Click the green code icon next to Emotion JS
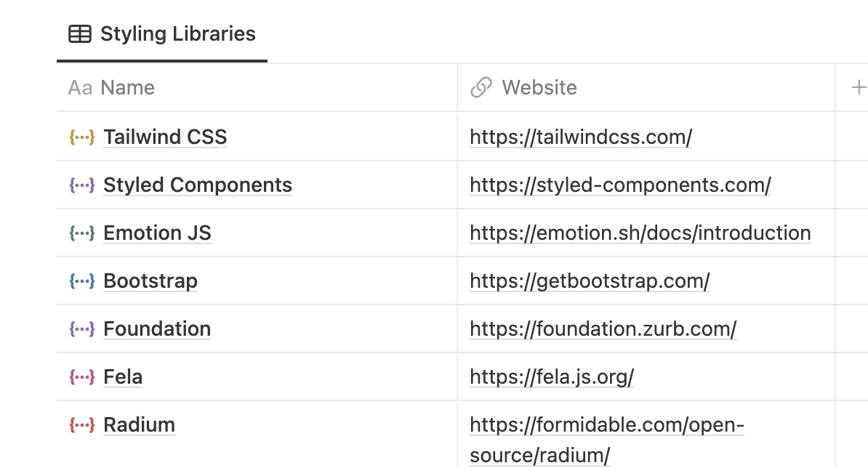This screenshot has width=868, height=468. pos(81,233)
